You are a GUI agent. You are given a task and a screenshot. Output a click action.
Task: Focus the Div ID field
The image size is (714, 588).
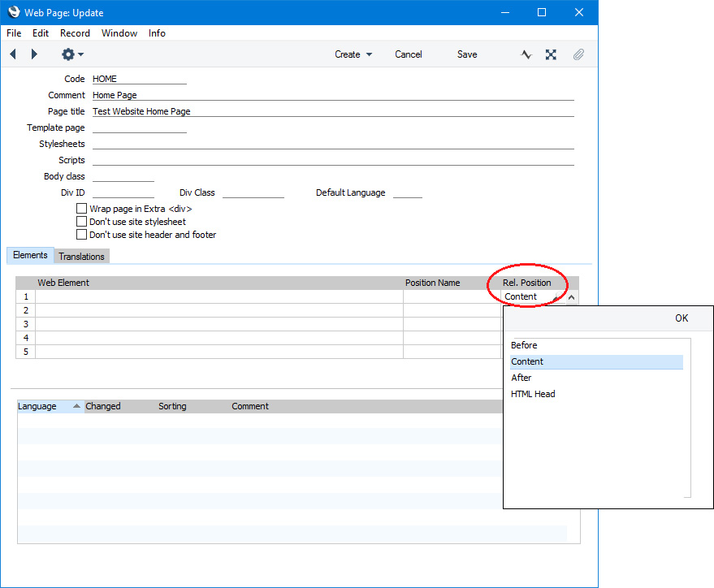123,193
